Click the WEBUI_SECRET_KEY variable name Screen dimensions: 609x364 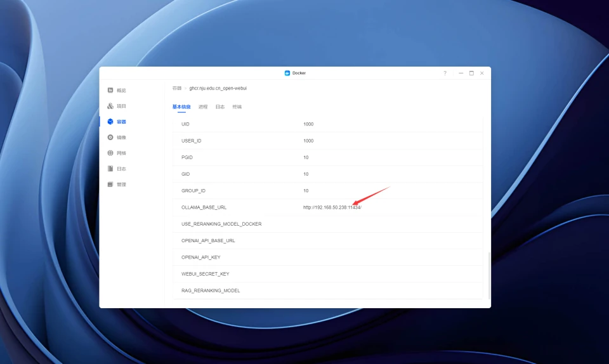(x=206, y=274)
